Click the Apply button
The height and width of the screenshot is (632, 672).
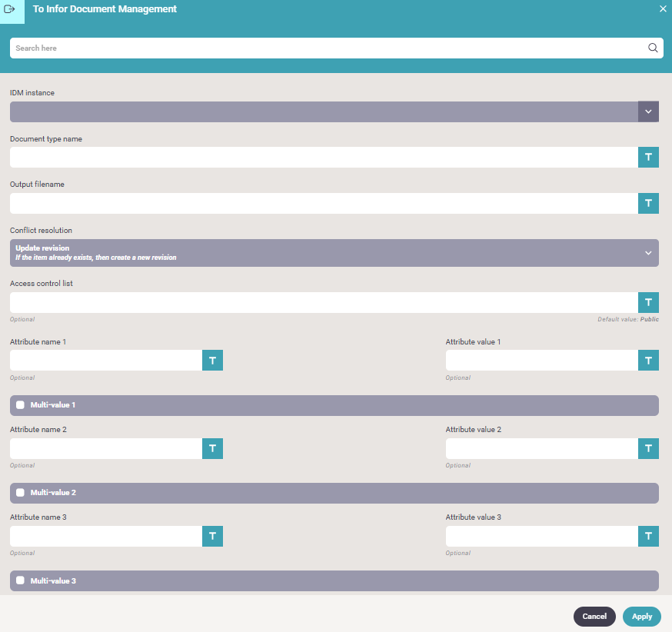pyautogui.click(x=642, y=617)
